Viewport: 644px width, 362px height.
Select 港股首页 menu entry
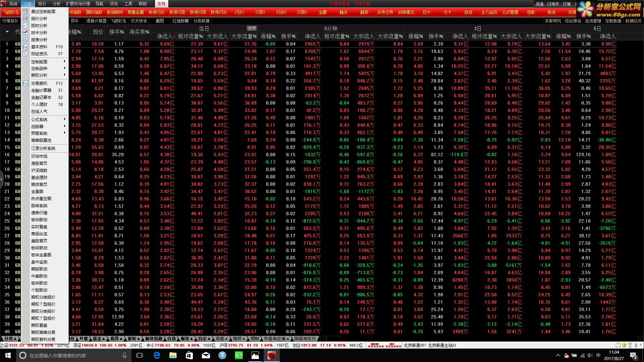[46, 163]
